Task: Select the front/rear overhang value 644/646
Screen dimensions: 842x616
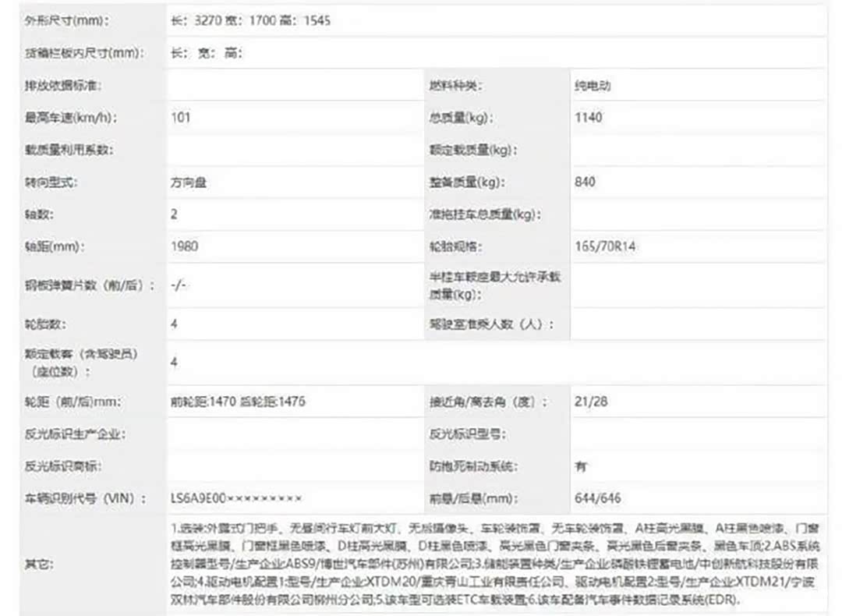Action: (x=597, y=497)
